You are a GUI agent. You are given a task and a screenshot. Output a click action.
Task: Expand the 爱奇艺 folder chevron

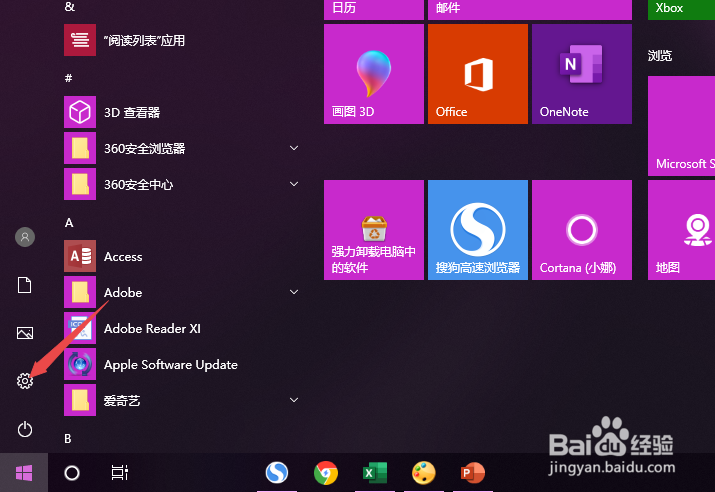pos(294,400)
